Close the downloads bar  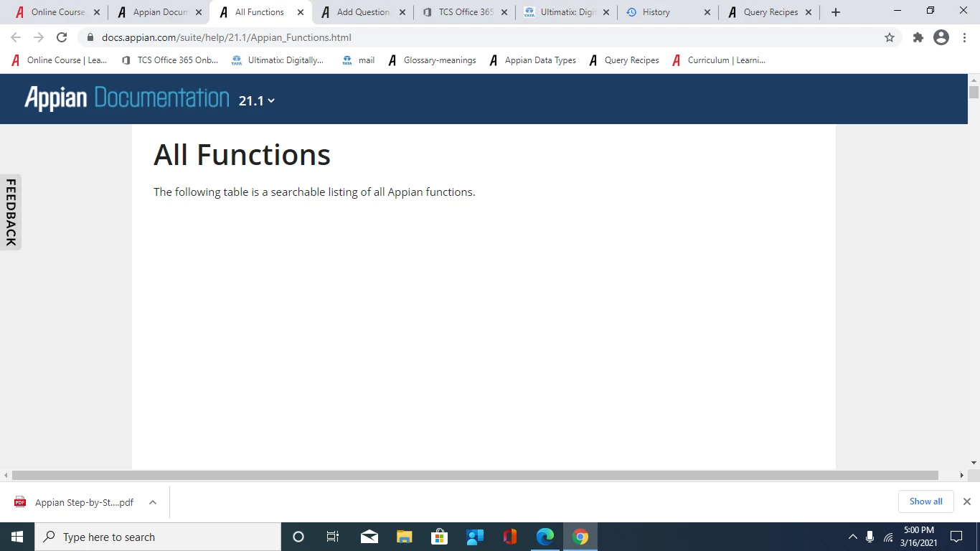pos(967,501)
